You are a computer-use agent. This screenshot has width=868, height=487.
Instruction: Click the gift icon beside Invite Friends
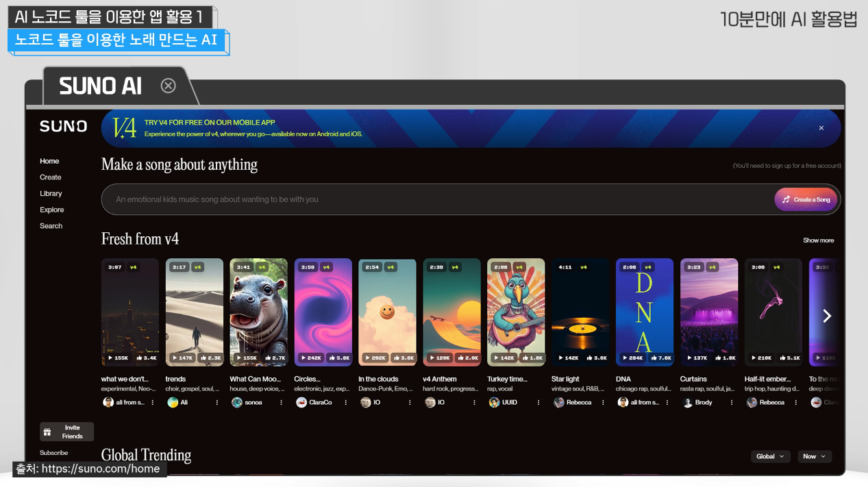(x=47, y=432)
